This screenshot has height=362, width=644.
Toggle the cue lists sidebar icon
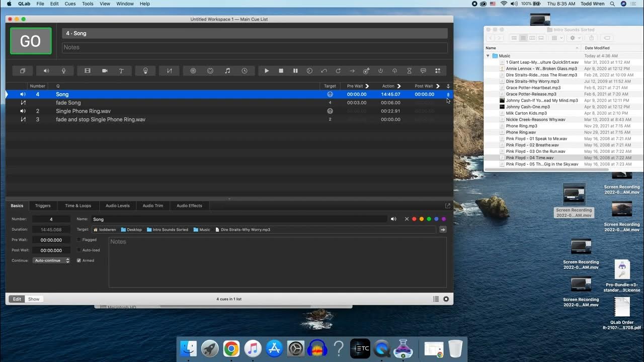pyautogui.click(x=436, y=299)
